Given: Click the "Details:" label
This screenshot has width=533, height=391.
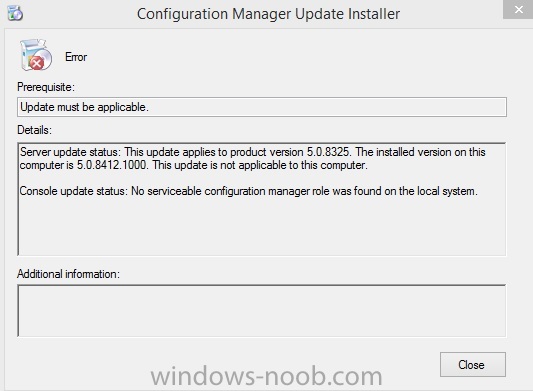Looking at the screenshot, I should coord(34,130).
